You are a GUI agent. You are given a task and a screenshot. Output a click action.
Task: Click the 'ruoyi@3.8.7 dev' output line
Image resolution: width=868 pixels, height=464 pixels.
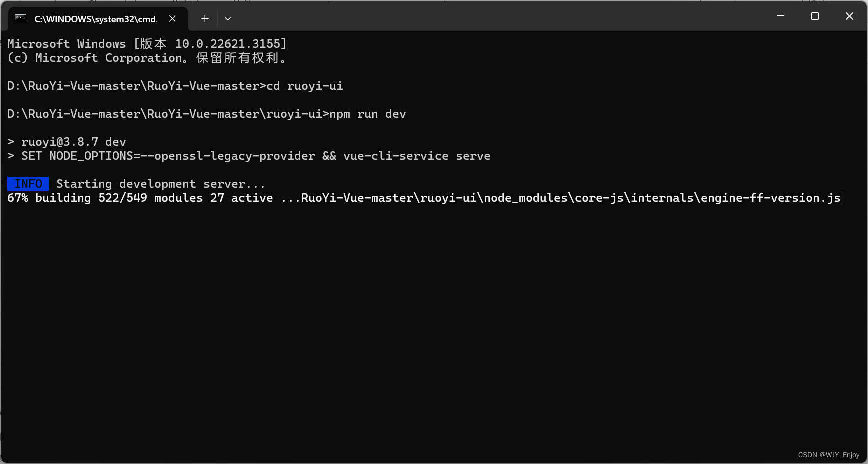pos(73,142)
